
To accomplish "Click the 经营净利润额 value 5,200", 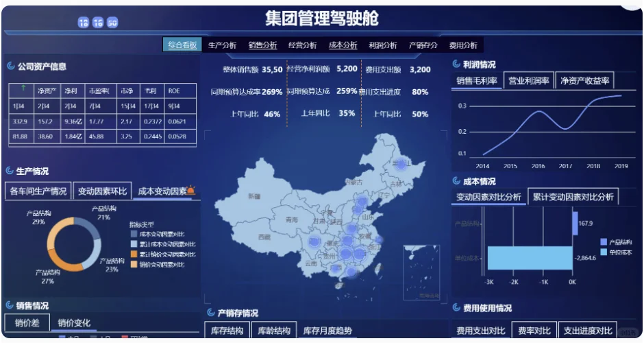I will 347,69.
